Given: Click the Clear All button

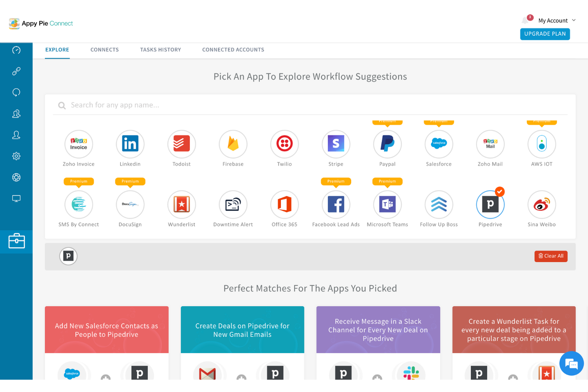Looking at the screenshot, I should (551, 256).
